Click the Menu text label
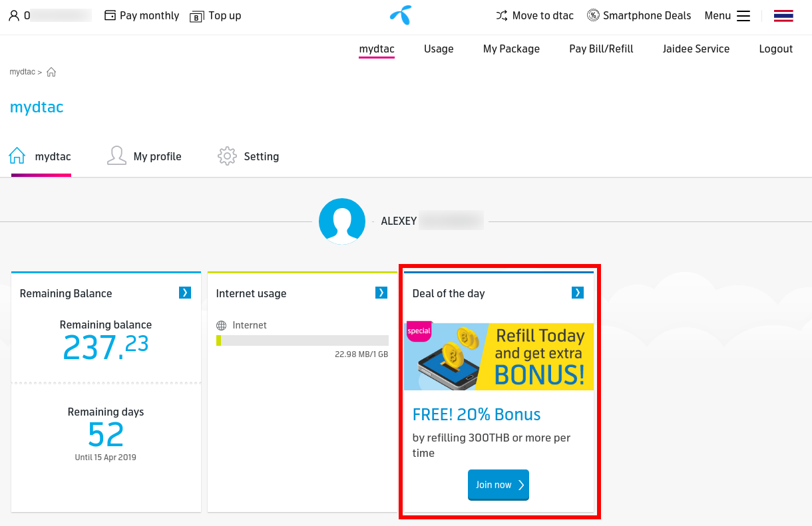Image resolution: width=812 pixels, height=526 pixels. point(718,15)
